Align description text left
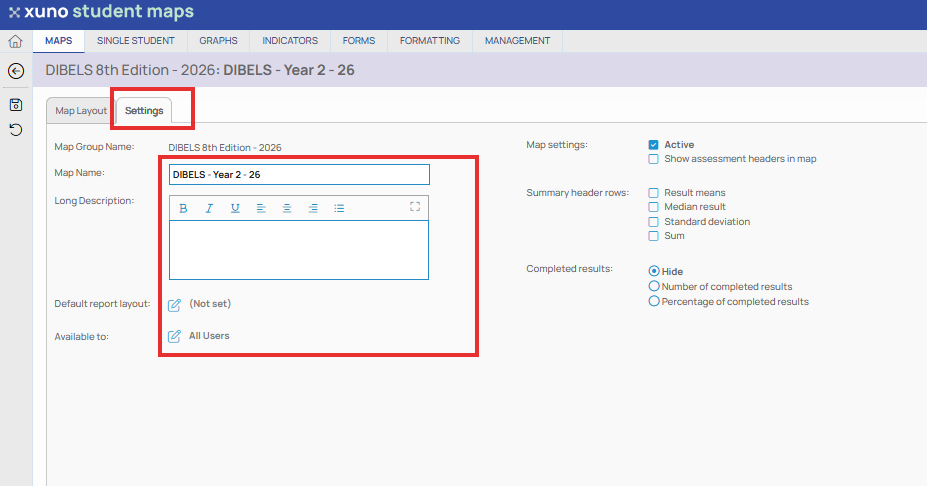Screen dimensions: 927x486 click(261, 208)
